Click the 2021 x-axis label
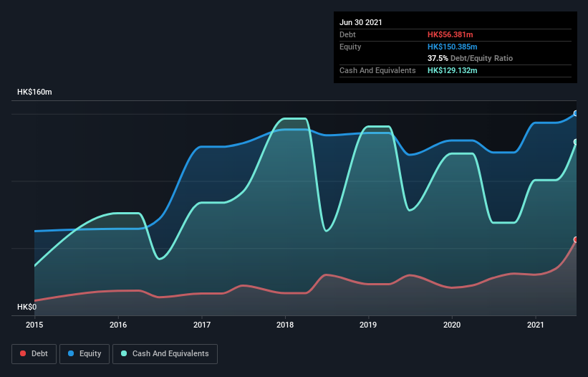The height and width of the screenshot is (377, 588). pyautogui.click(x=536, y=325)
